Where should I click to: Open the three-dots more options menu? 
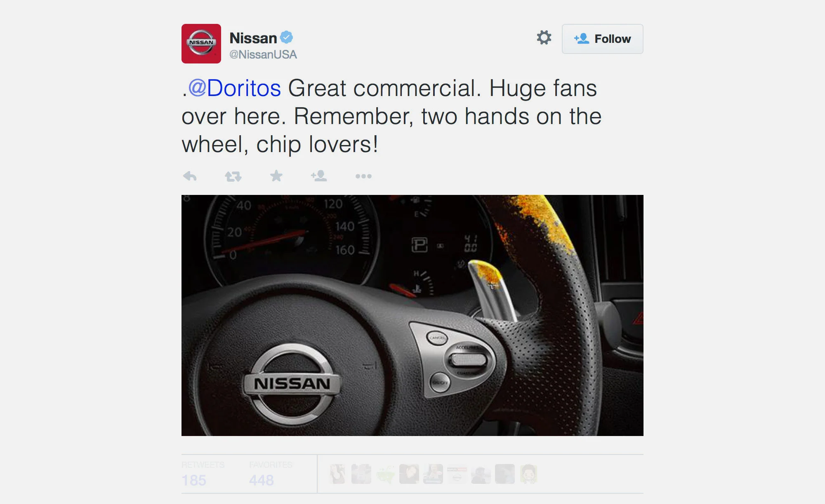pos(363,176)
